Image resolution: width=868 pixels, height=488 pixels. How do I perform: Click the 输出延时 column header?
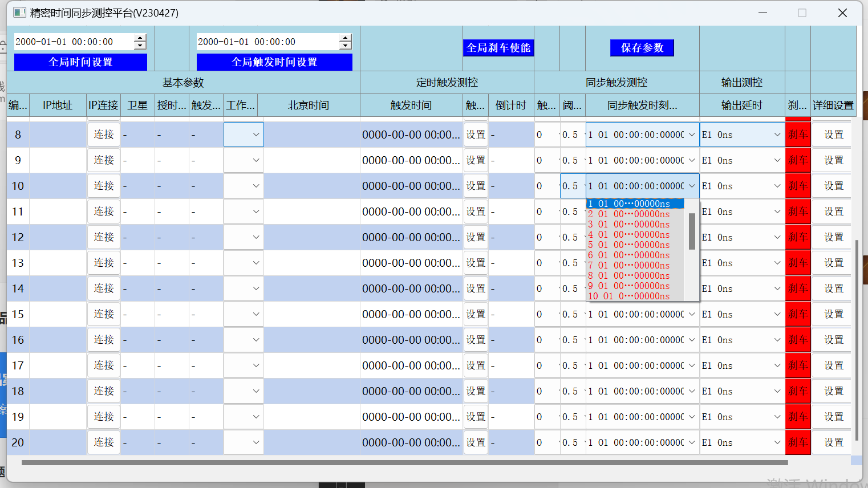click(x=742, y=105)
